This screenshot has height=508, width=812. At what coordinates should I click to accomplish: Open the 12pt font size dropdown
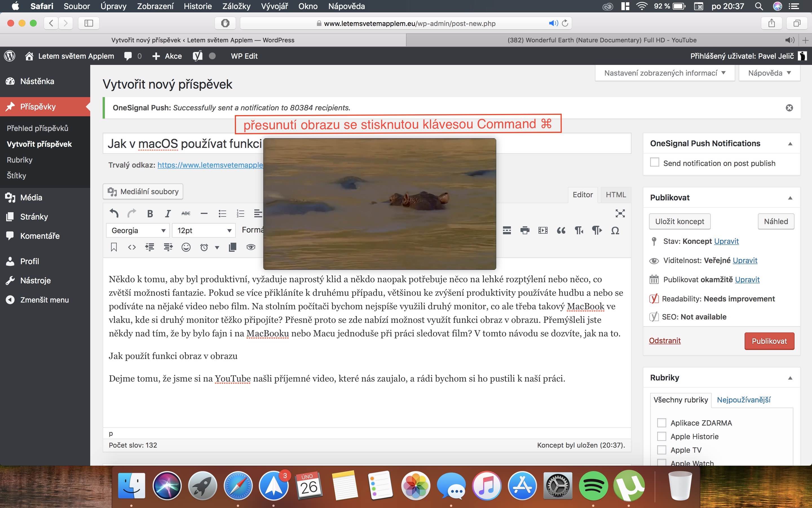(204, 231)
